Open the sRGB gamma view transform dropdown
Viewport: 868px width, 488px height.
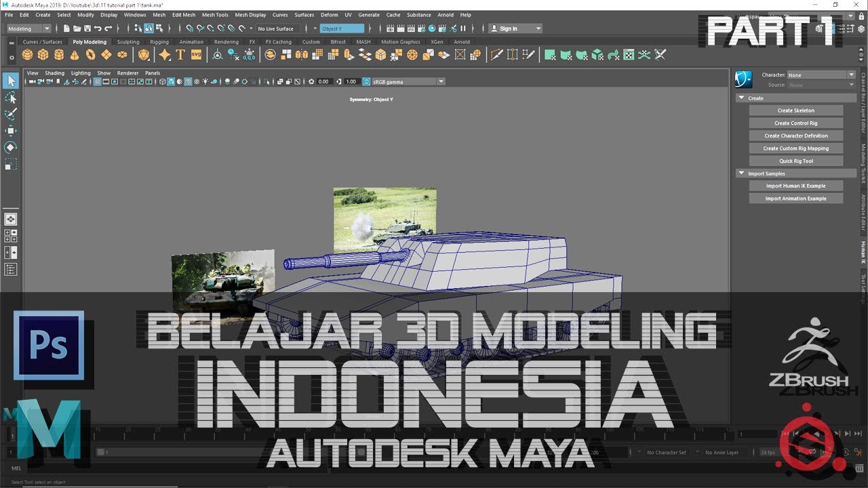click(x=408, y=81)
